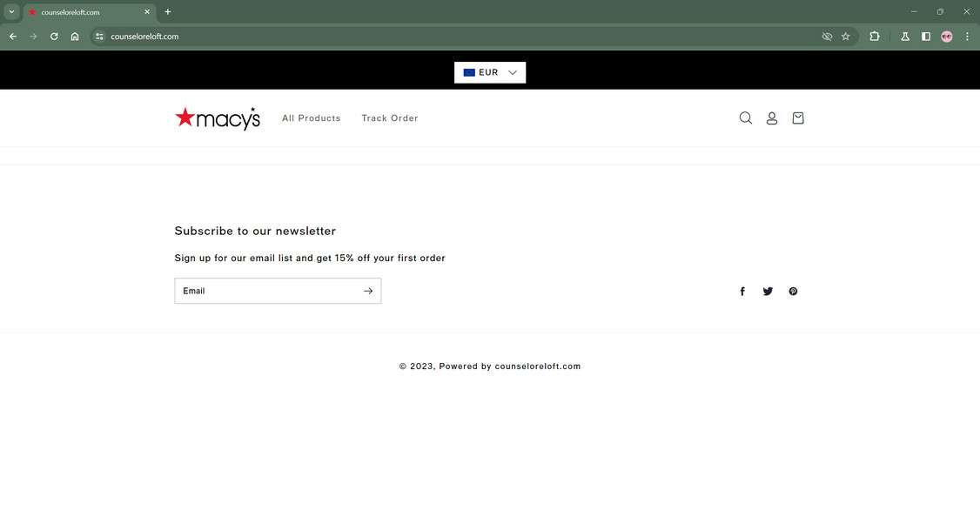Image resolution: width=980 pixels, height=524 pixels.
Task: Click the side panel toggle icon
Action: point(925,37)
